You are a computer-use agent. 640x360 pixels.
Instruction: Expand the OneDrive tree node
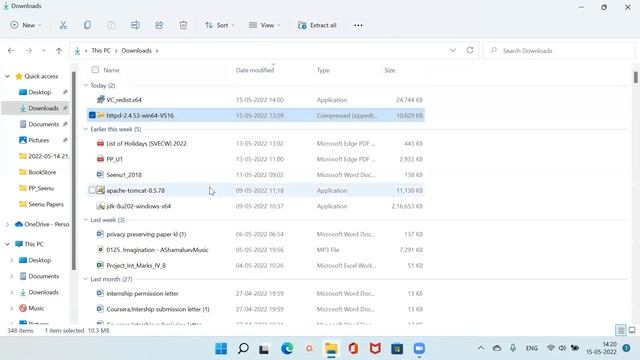pos(7,224)
